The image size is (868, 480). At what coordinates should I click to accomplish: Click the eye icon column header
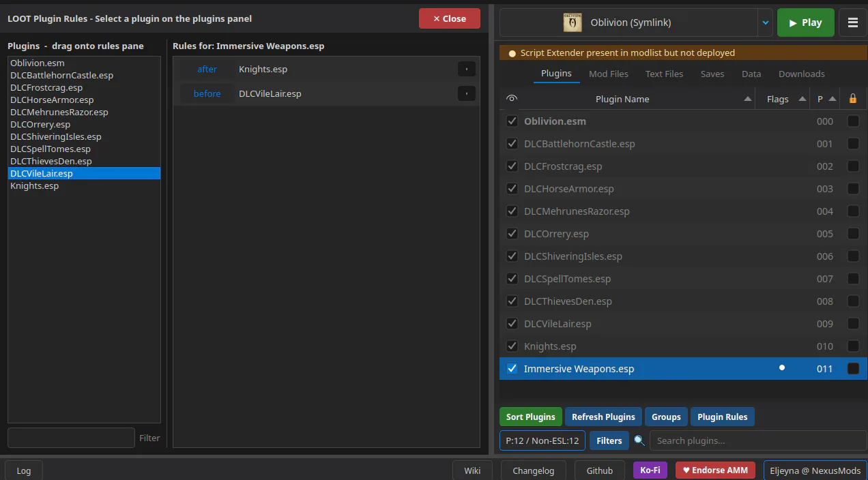[x=512, y=99]
